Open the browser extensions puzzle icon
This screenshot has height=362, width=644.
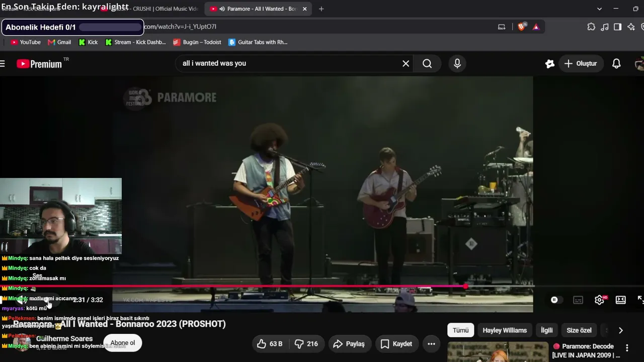point(591,27)
